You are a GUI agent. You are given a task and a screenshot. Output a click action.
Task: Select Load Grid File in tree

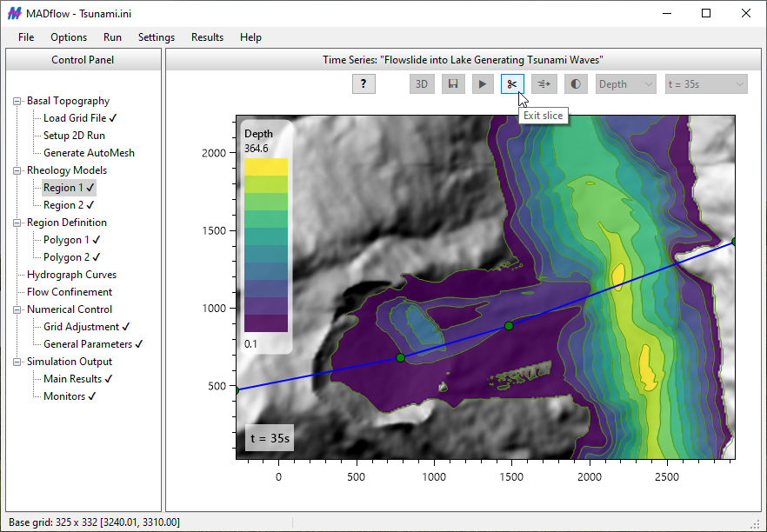[75, 118]
